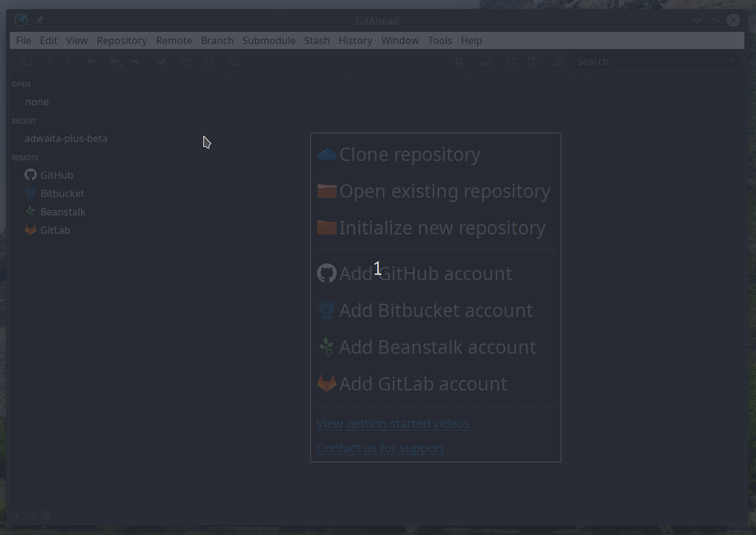This screenshot has height=535, width=756.
Task: Click the cloud icon beside Clone repository
Action: pyautogui.click(x=327, y=154)
